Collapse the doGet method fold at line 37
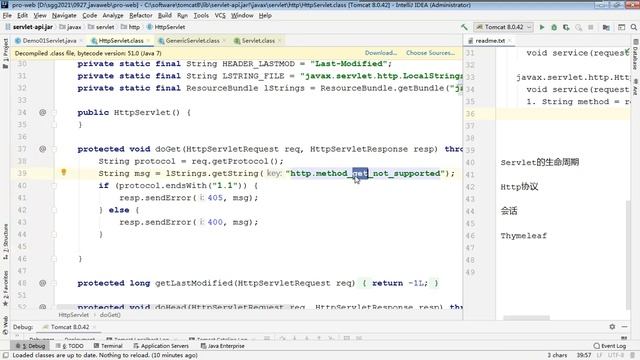 [54, 149]
